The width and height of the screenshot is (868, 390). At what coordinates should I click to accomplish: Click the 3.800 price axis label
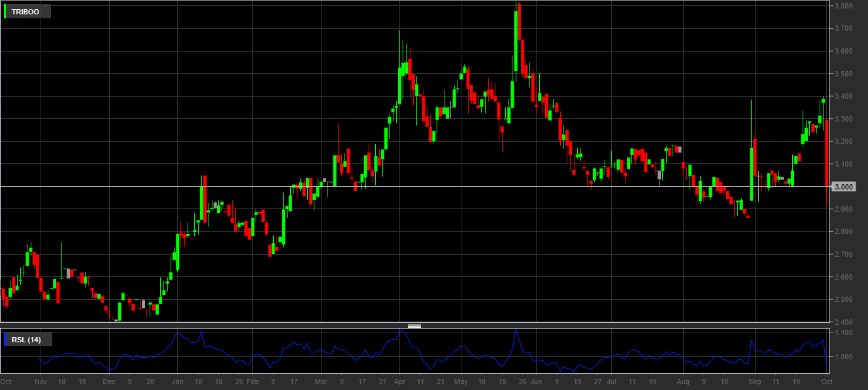click(843, 6)
